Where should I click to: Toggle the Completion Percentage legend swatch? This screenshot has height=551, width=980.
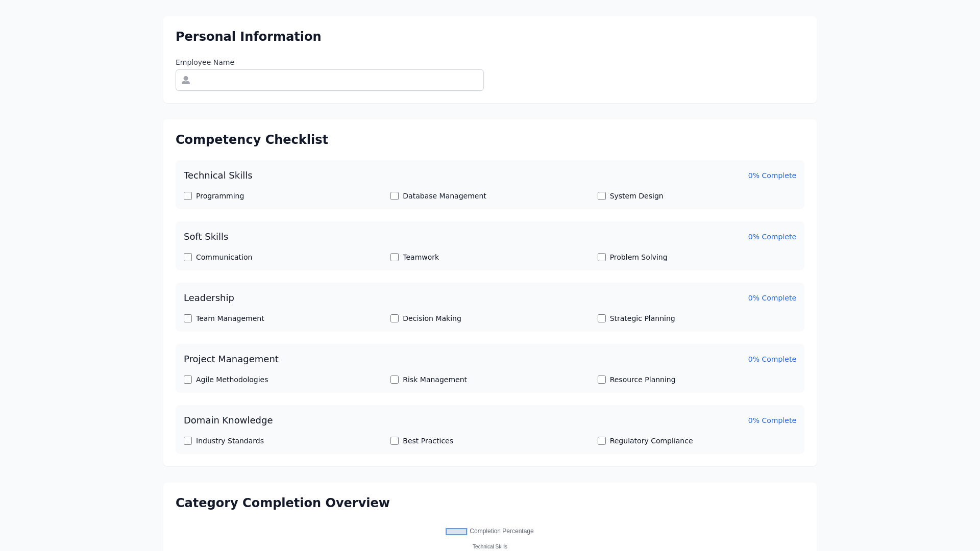point(456,532)
